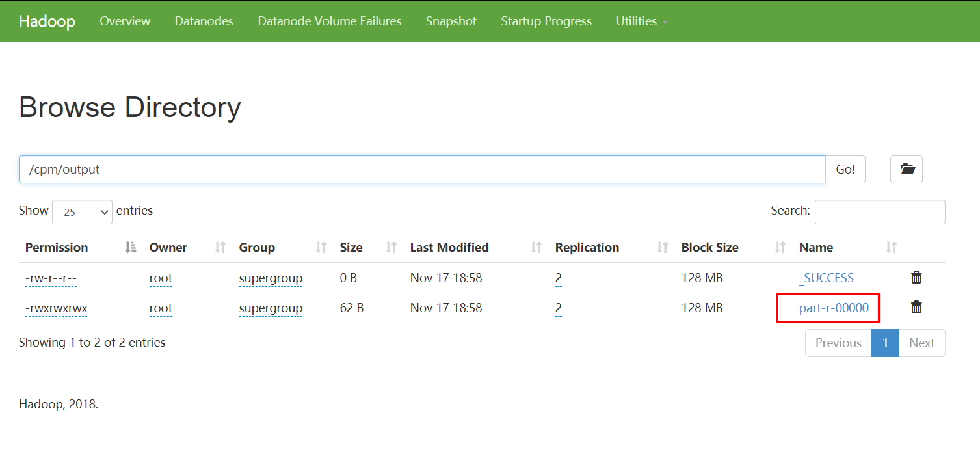Open the part-r-00000 file link
980x452 pixels.
[x=834, y=308]
